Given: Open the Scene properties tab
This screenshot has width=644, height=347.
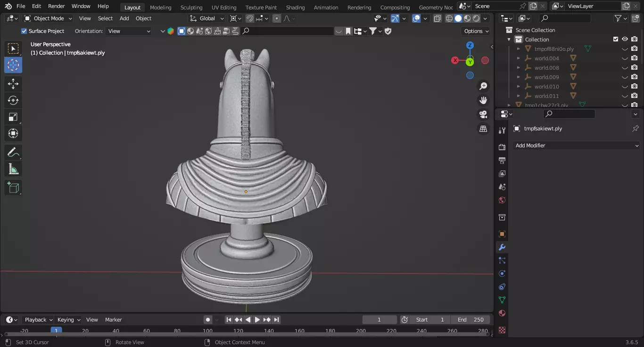Looking at the screenshot, I should pos(502,187).
